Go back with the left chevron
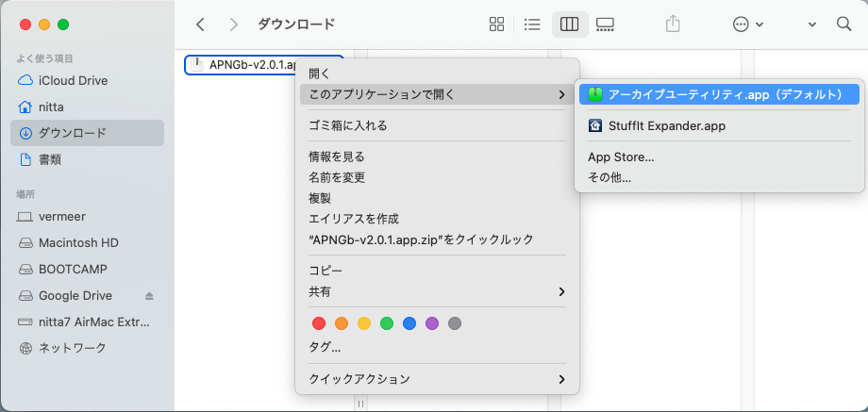 pyautogui.click(x=200, y=25)
